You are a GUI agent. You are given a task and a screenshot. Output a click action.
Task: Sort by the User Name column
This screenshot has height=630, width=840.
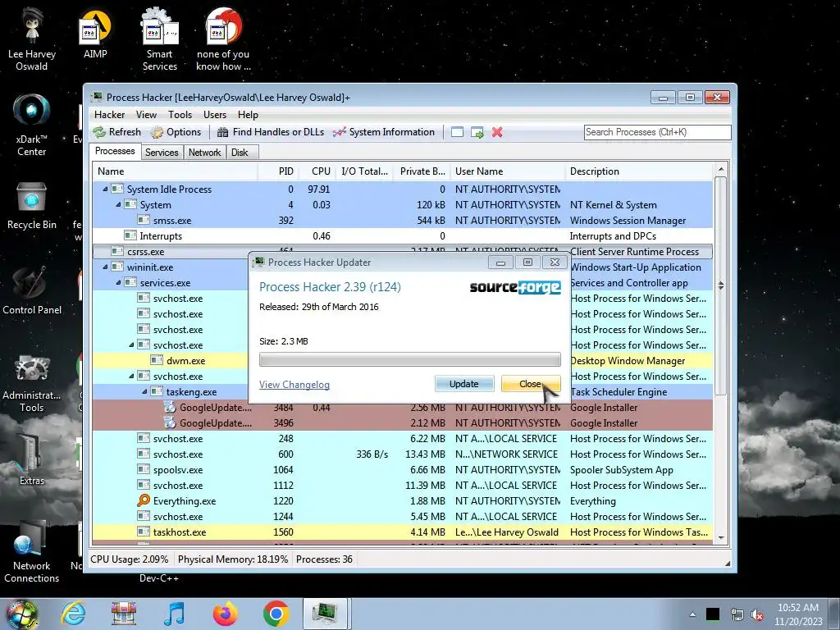coord(508,171)
